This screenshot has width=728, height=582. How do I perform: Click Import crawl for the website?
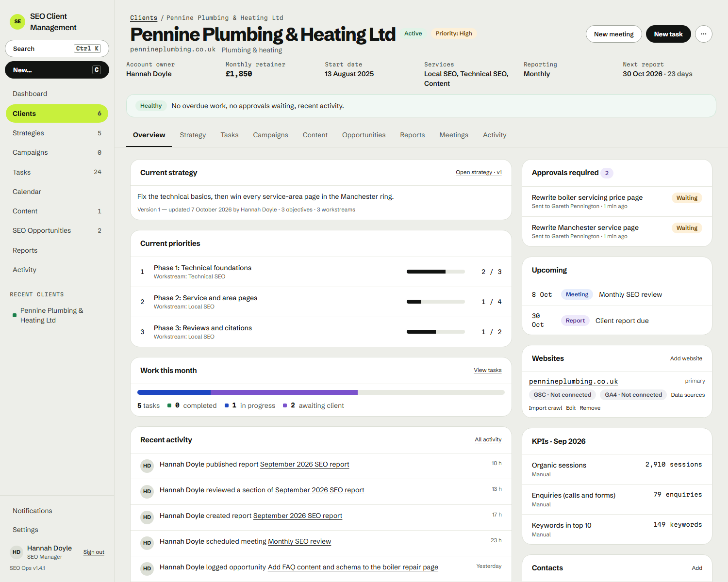(x=546, y=408)
